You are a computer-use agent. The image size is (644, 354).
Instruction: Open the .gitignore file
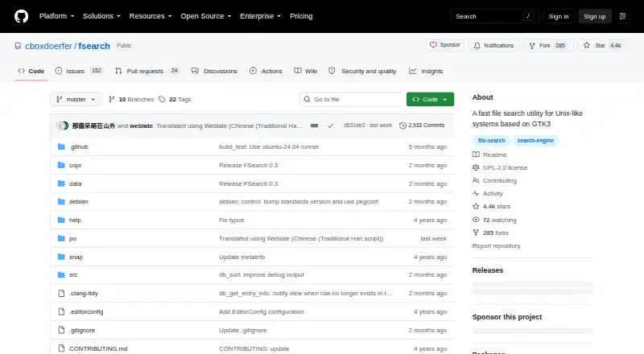(x=82, y=330)
